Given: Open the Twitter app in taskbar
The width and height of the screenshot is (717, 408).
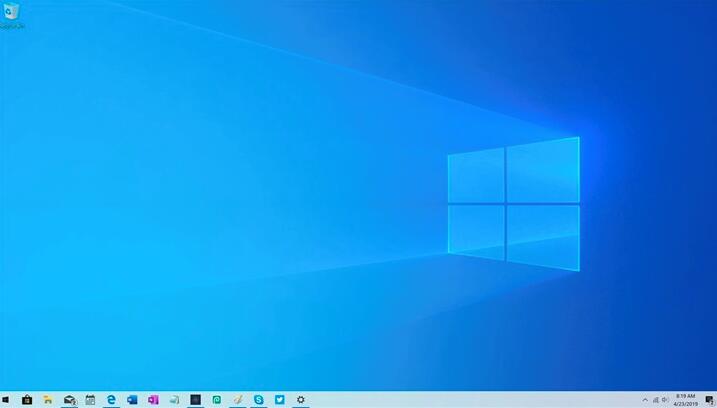Looking at the screenshot, I should 280,400.
